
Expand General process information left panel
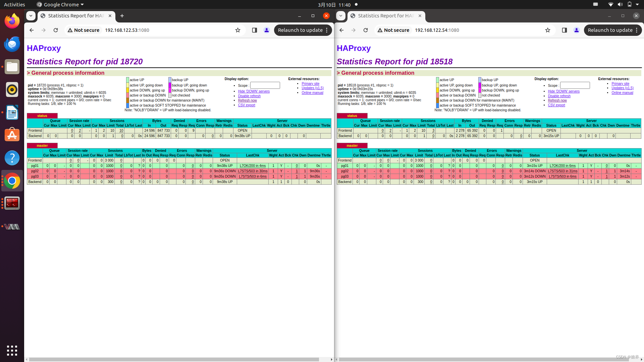[x=29, y=72]
